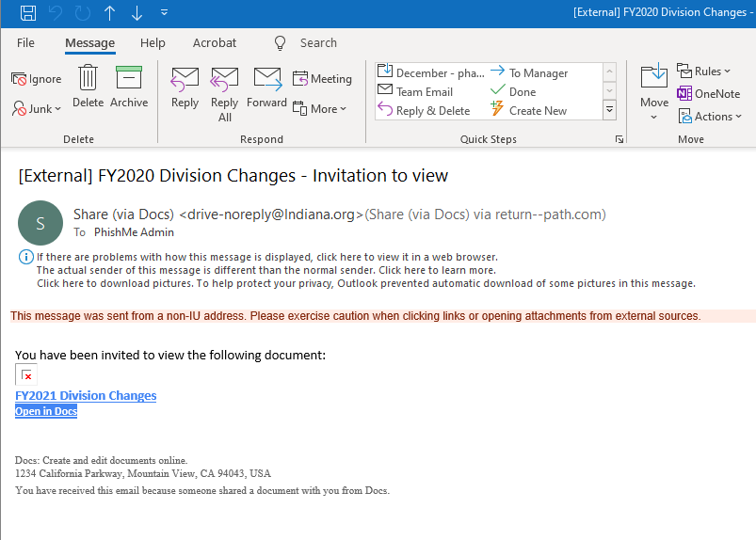Screen dimensions: 756x540
Task: Click recipient PhishMe Admin
Action: click(x=134, y=232)
